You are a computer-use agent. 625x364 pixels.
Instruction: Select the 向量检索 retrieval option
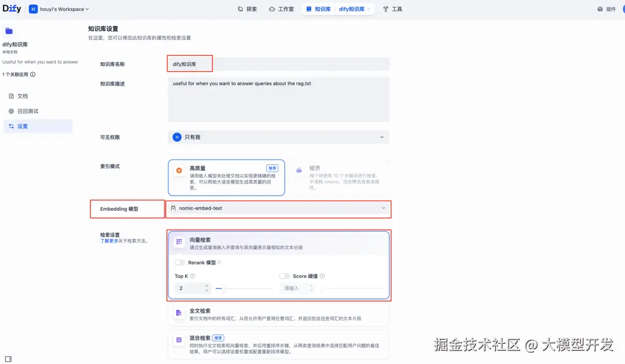pos(278,243)
